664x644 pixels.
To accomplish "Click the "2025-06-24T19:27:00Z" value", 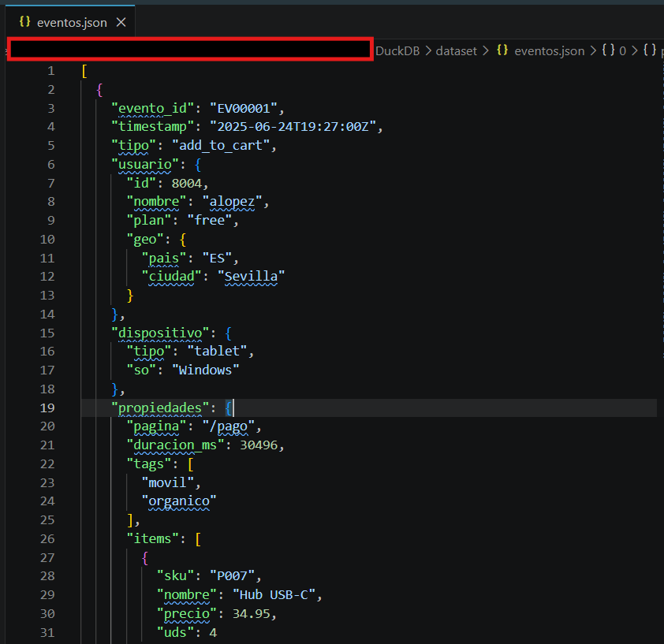I will [x=293, y=127].
